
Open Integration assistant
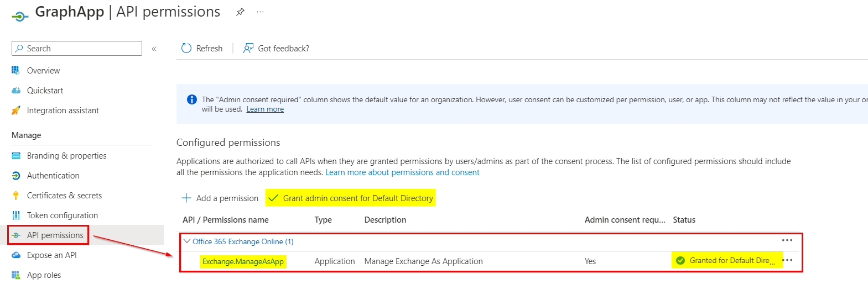click(x=63, y=111)
